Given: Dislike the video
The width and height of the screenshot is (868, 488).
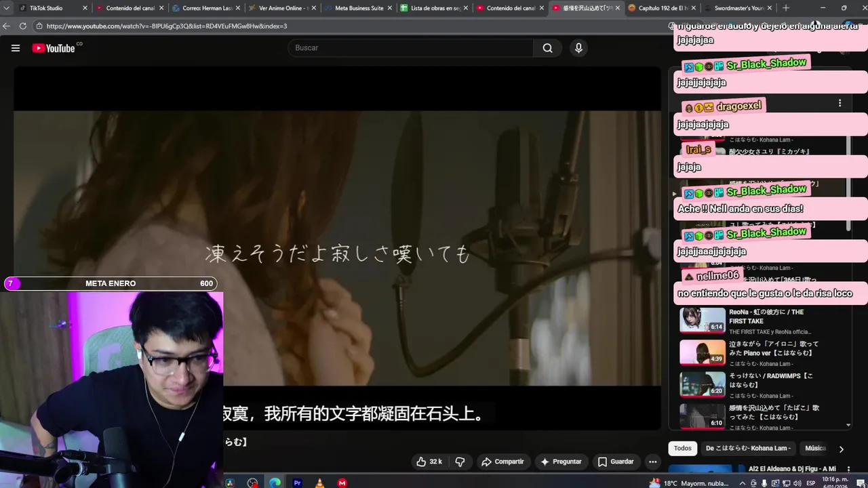Looking at the screenshot, I should (460, 462).
